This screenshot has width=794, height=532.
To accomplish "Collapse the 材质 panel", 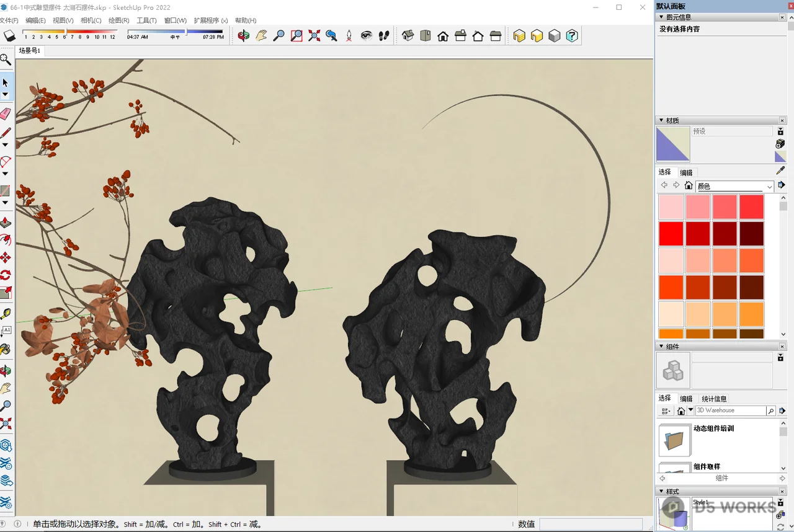I will (660, 120).
